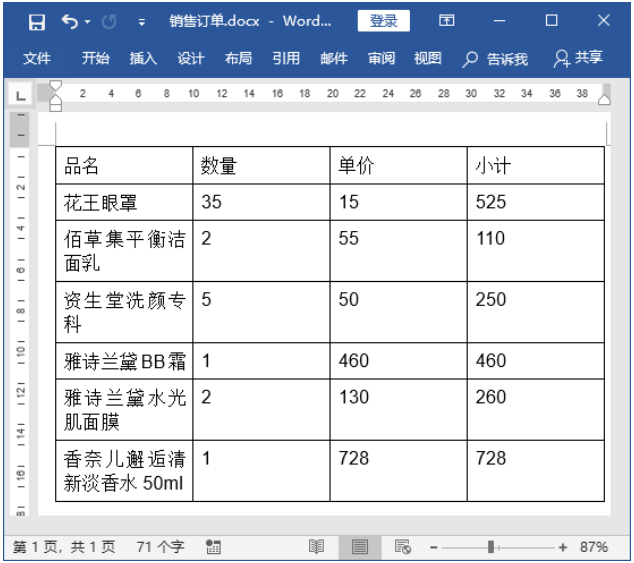This screenshot has width=634, height=563.
Task: Open Ribbon Display Options icon
Action: coord(446,20)
